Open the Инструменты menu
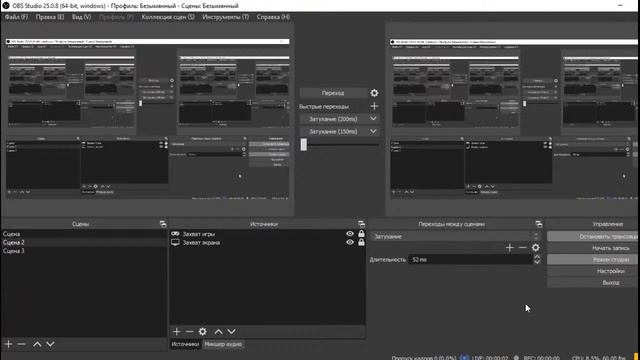Image resolution: width=640 pixels, height=360 pixels. pyautogui.click(x=226, y=17)
